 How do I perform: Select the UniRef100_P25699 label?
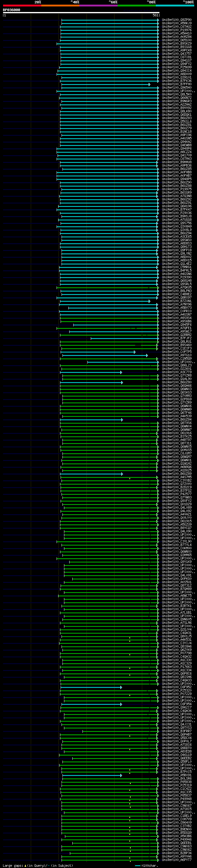point(176,67)
